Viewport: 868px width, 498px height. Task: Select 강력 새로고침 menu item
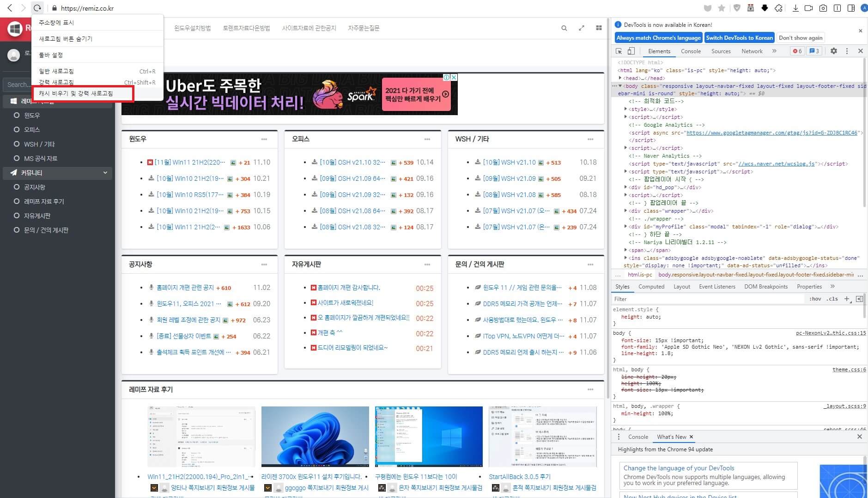[97, 82]
